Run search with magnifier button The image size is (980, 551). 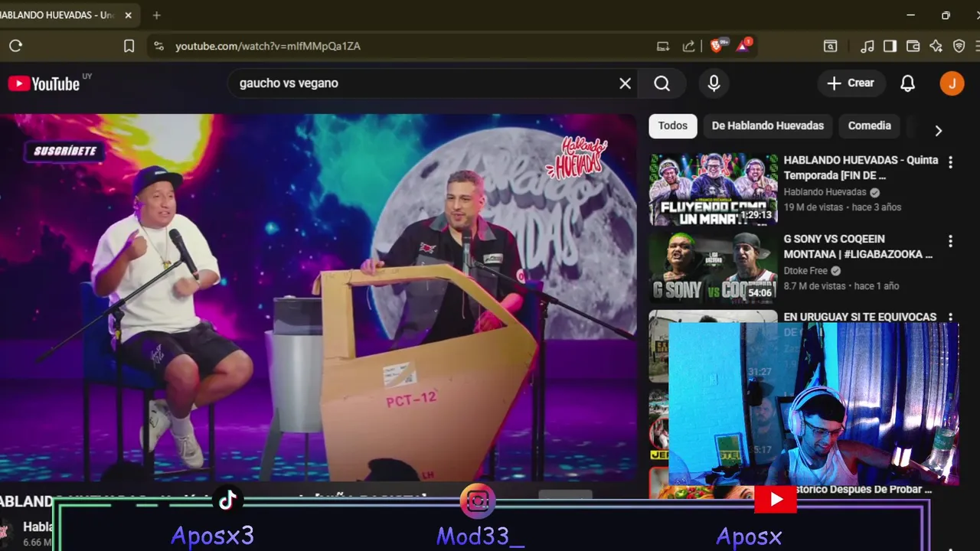[x=662, y=83]
